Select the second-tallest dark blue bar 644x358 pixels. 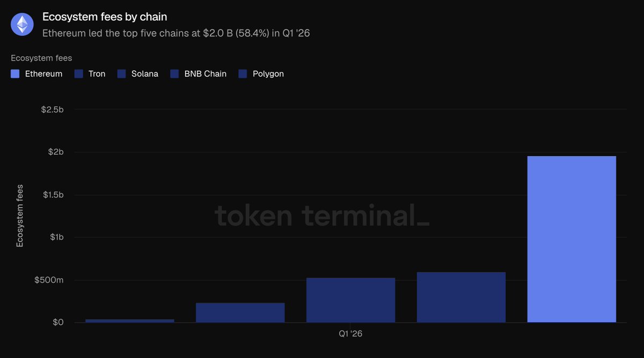[x=461, y=297]
